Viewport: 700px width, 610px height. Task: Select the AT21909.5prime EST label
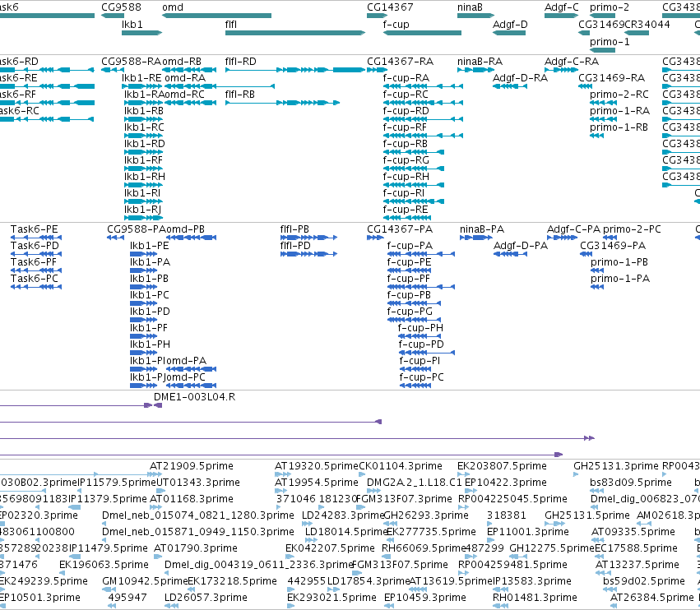coord(192,466)
